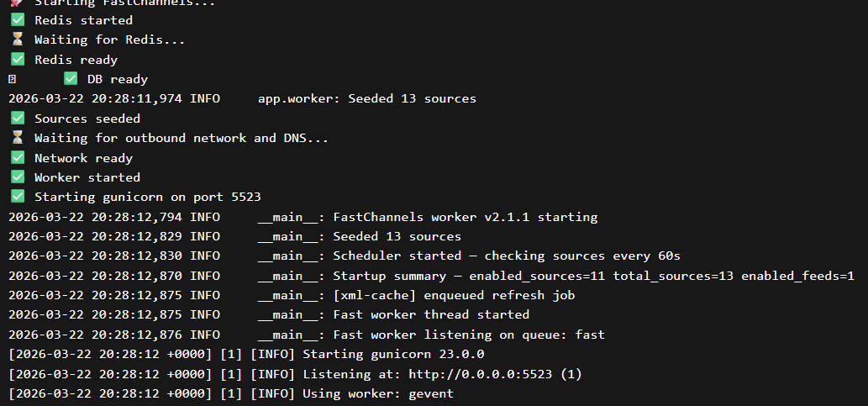Click the green checkmark next to DB ready
Viewport: 868px width, 406px height.
pyautogui.click(x=71, y=79)
